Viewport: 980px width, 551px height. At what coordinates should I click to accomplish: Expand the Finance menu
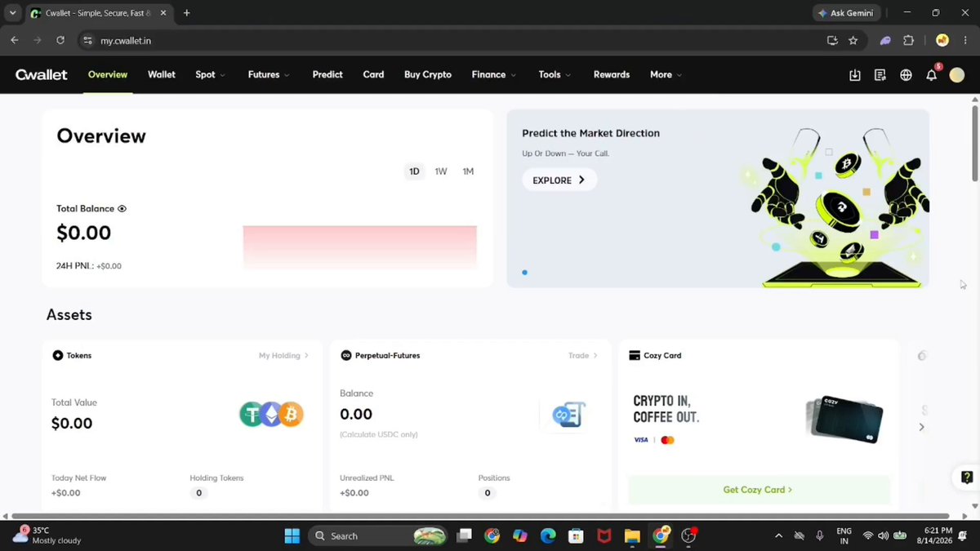click(x=493, y=75)
